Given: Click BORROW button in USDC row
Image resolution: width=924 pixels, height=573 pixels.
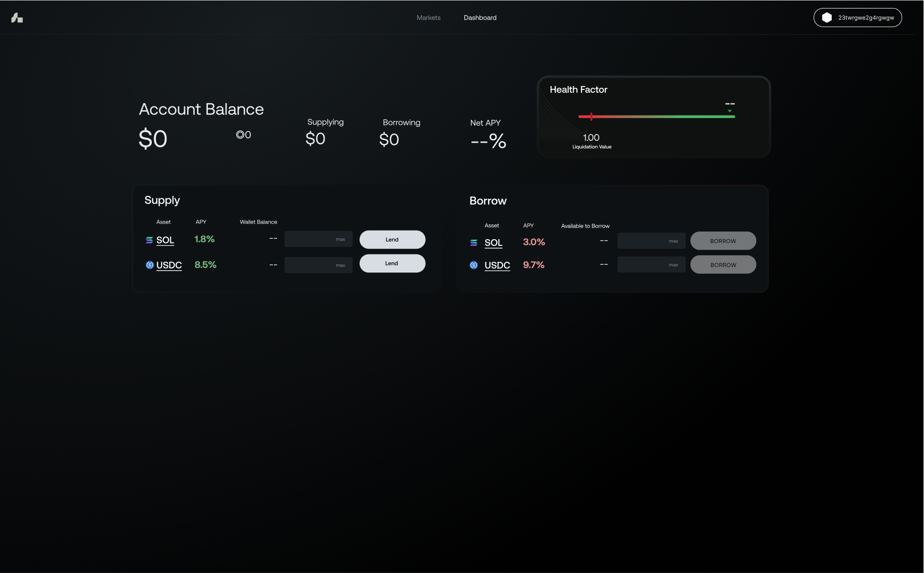Looking at the screenshot, I should pos(723,265).
